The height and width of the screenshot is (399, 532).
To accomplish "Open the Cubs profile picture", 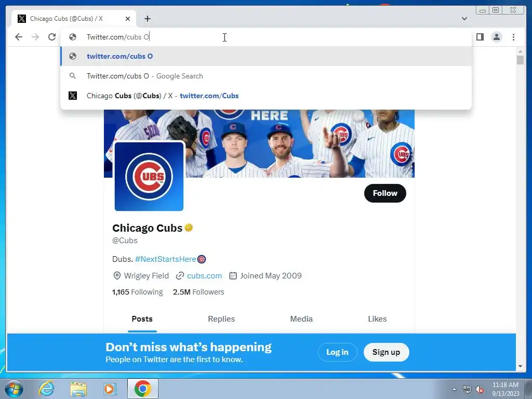I will pos(149,176).
